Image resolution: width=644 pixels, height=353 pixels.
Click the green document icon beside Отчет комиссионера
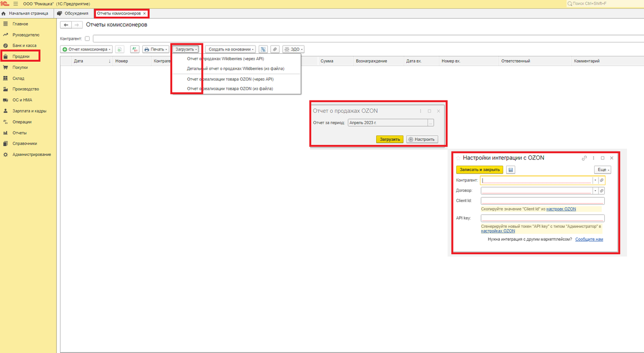point(119,49)
